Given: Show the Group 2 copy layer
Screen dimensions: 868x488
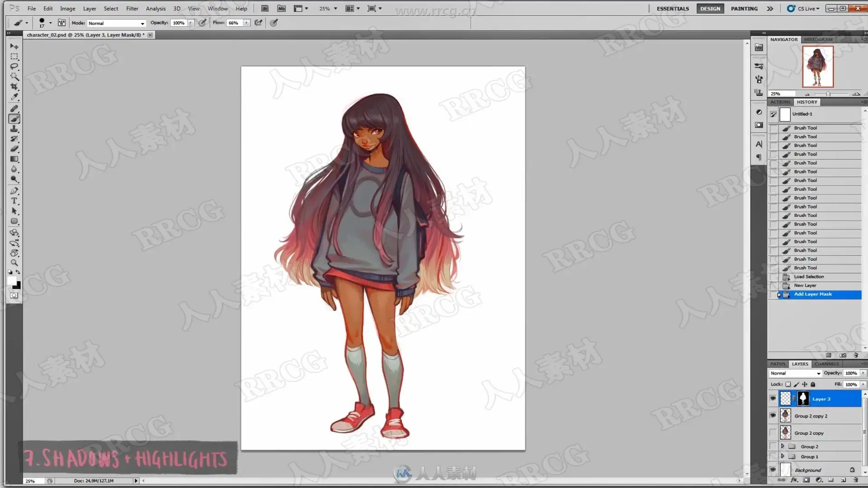Looking at the screenshot, I should [773, 433].
